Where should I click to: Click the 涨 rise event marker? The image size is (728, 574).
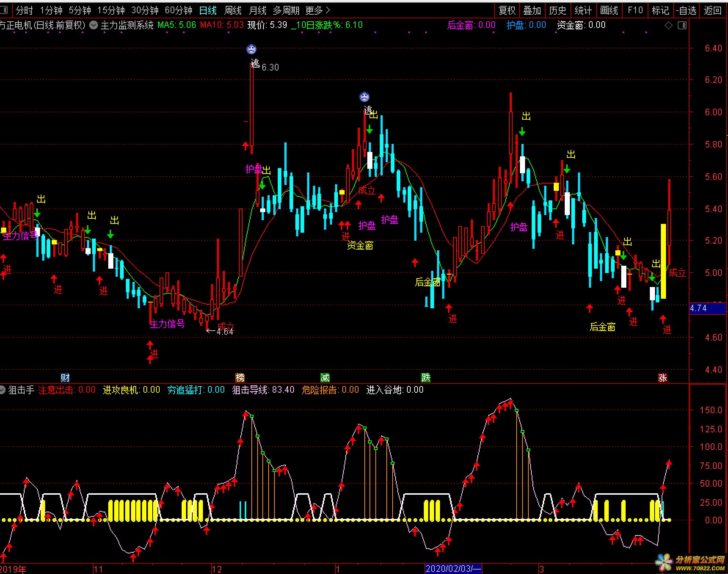(x=662, y=378)
